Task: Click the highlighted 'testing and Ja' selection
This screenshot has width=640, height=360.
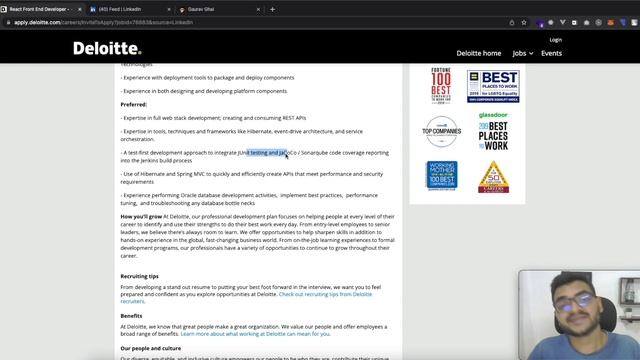Action: [x=267, y=153]
